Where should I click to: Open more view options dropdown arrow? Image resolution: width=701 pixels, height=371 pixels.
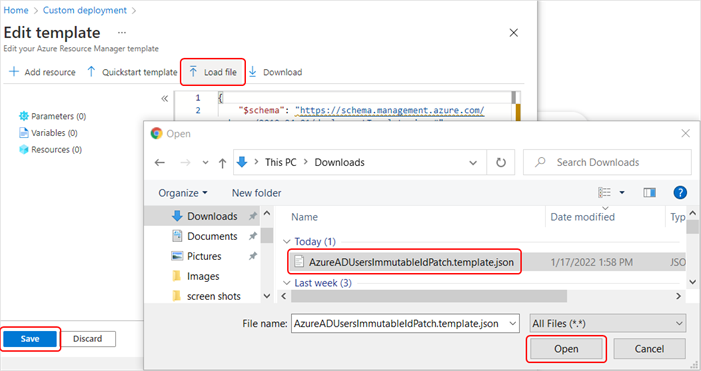pos(622,193)
